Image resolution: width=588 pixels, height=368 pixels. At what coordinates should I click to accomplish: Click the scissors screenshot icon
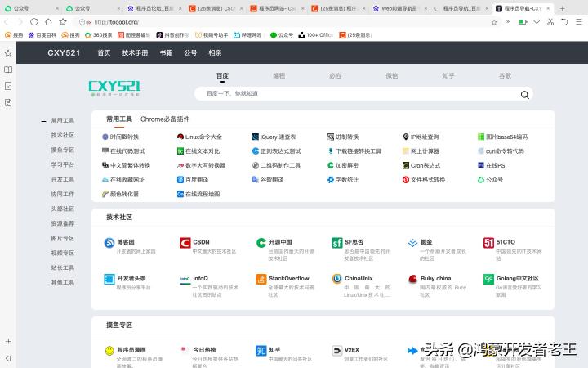click(550, 22)
